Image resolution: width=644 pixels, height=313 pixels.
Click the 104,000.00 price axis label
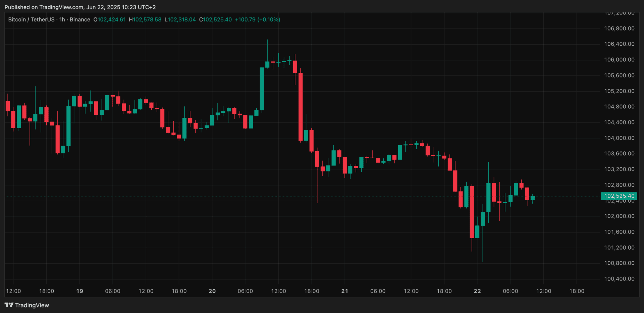click(619, 138)
